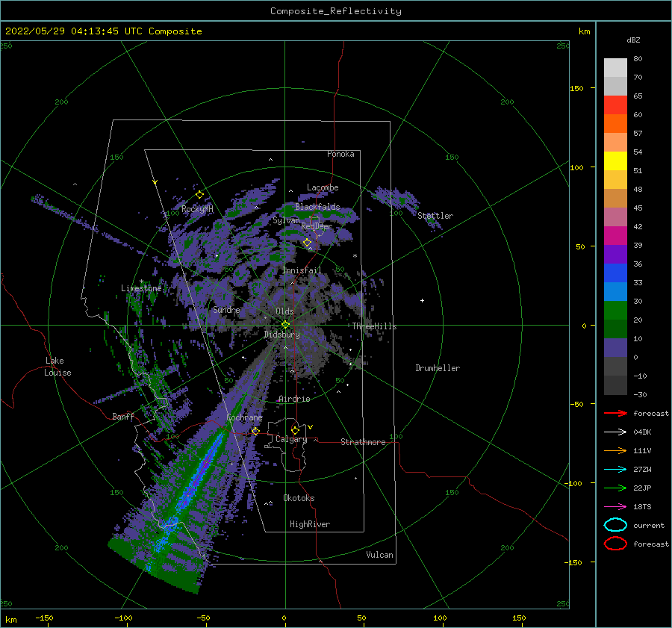Click the Ponoka town label
Screen dimensions: 672x628
tap(340, 154)
